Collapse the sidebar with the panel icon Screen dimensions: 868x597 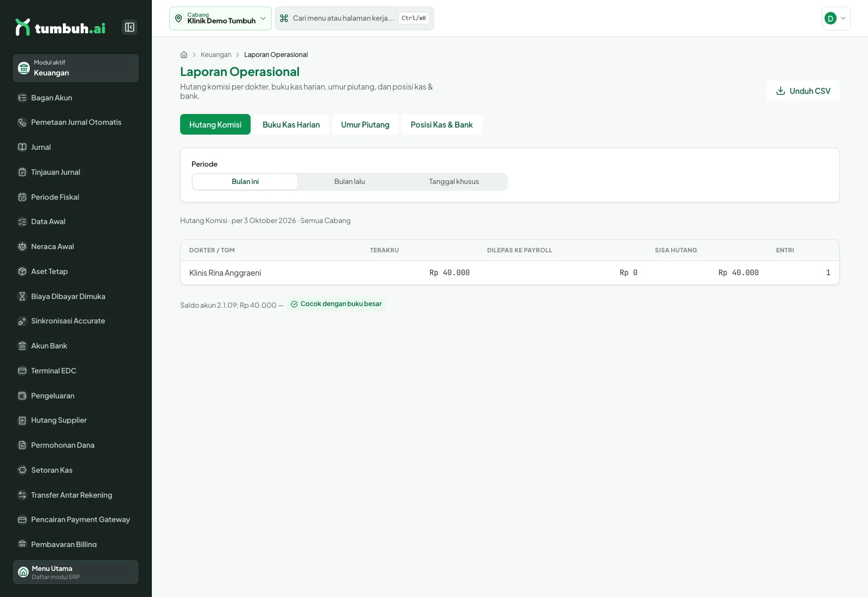(x=130, y=27)
